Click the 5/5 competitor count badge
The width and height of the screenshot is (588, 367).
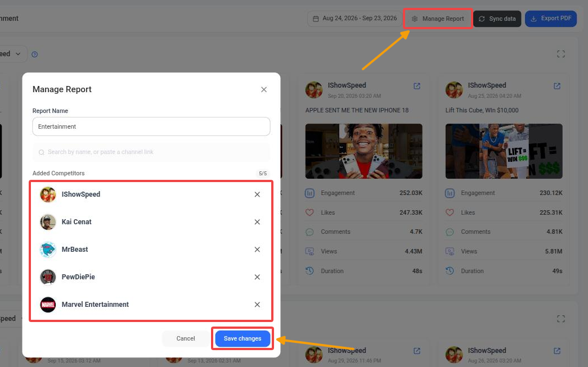coord(263,174)
